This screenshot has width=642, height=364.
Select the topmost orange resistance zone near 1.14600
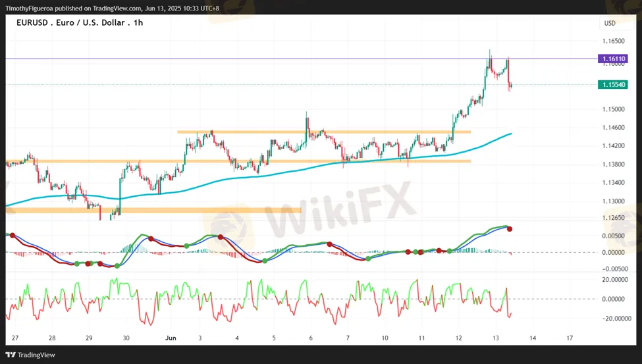pyautogui.click(x=323, y=132)
